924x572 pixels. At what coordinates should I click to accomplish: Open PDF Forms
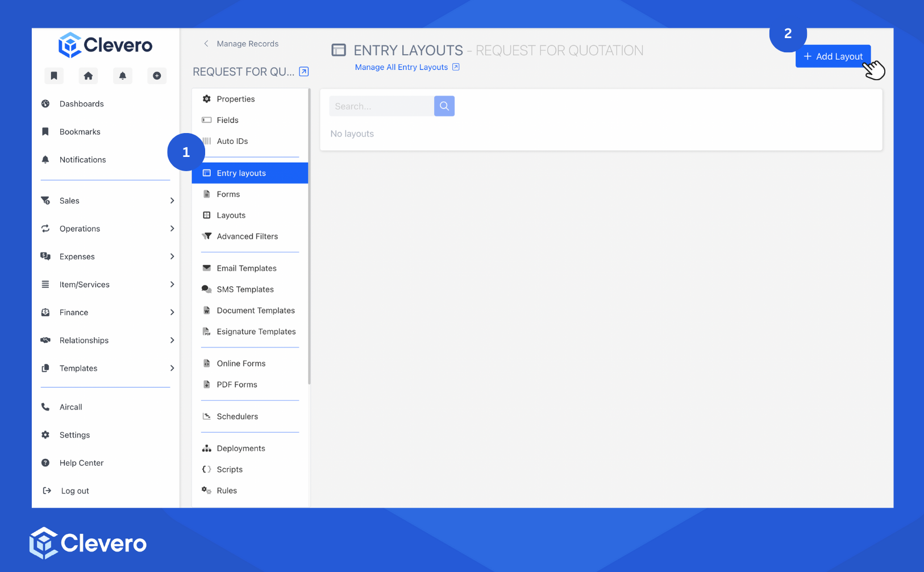point(250,384)
